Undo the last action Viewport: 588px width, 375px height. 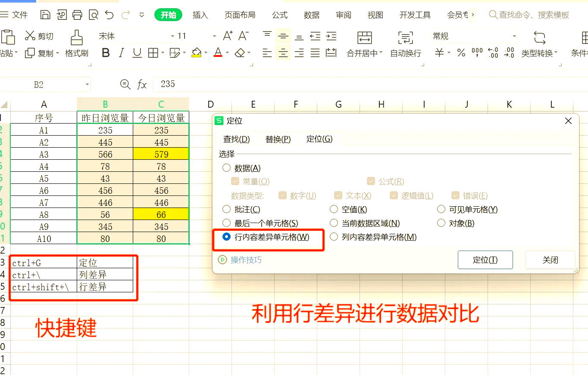pos(109,15)
